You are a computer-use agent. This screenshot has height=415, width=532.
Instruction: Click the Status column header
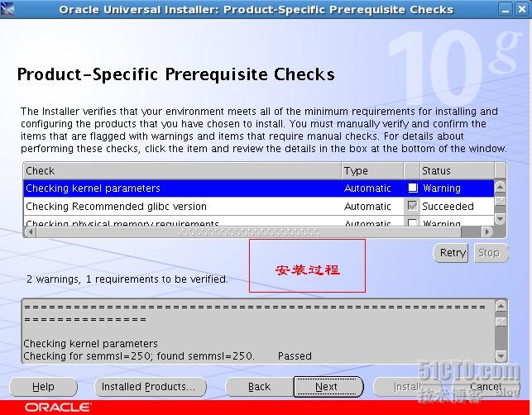coord(457,170)
